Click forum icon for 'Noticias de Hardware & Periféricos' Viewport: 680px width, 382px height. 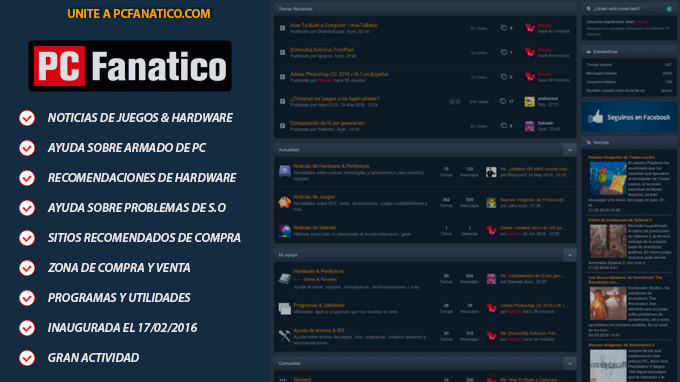[284, 171]
